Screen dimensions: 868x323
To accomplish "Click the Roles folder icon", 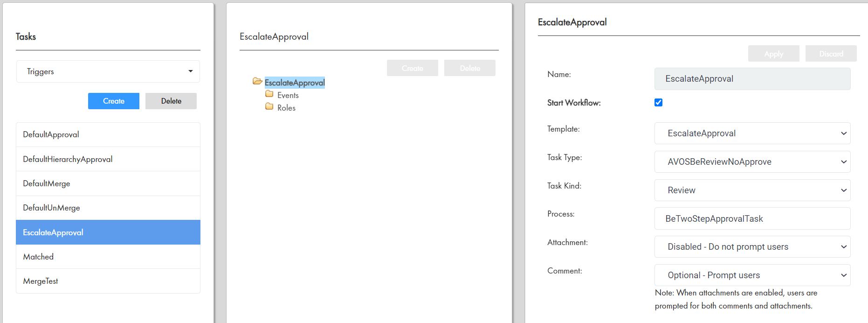I will 269,106.
